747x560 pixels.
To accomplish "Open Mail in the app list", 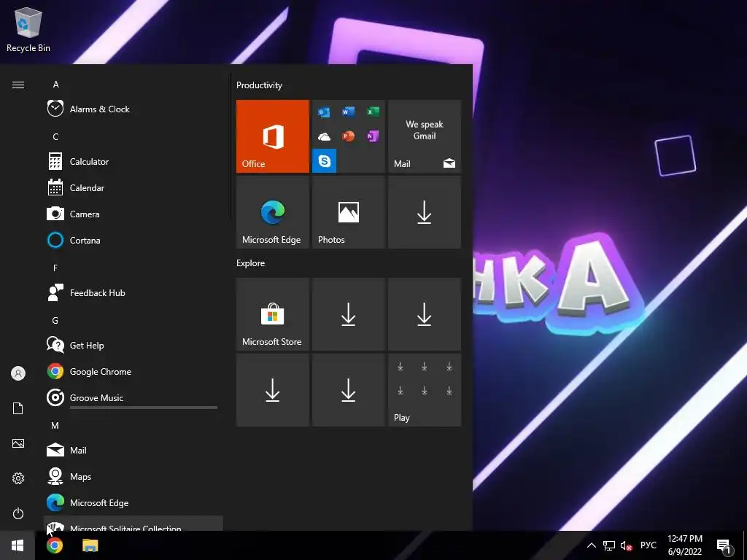I will coord(133,450).
